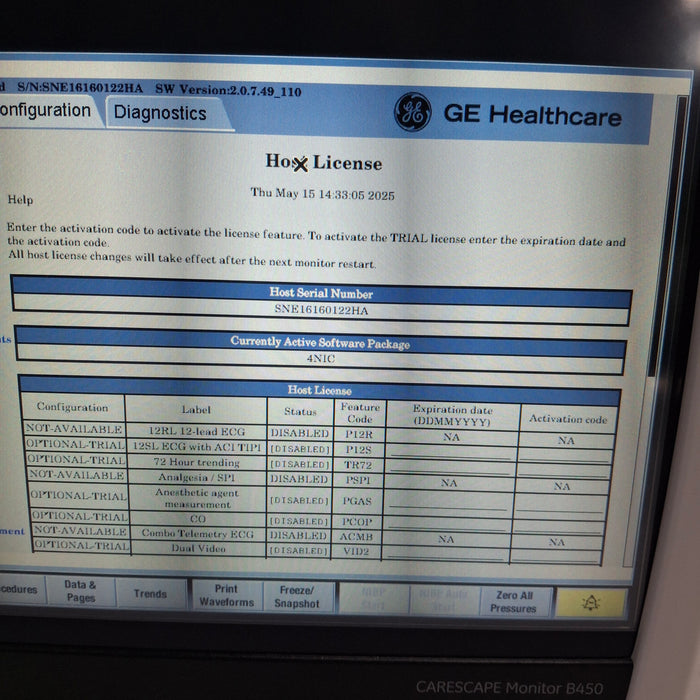Open the Procedures button
Viewport: 700px width, 700px height.
pyautogui.click(x=20, y=589)
